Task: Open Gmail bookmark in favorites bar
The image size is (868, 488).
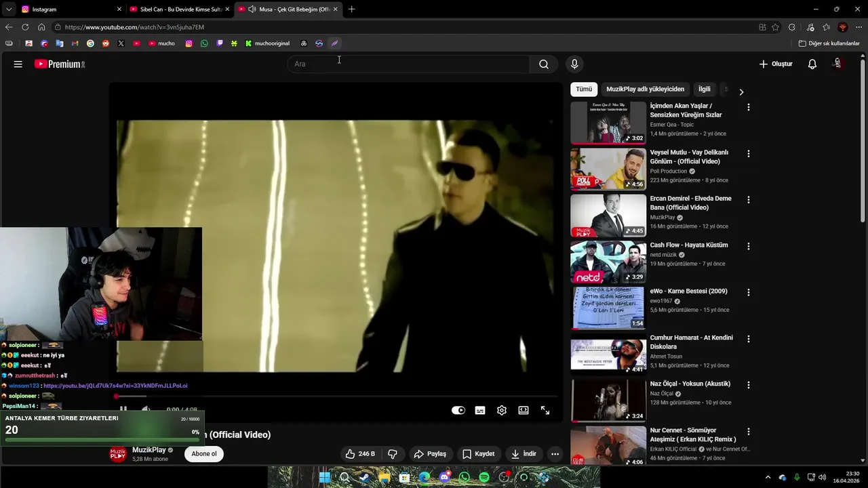Action: (75, 43)
